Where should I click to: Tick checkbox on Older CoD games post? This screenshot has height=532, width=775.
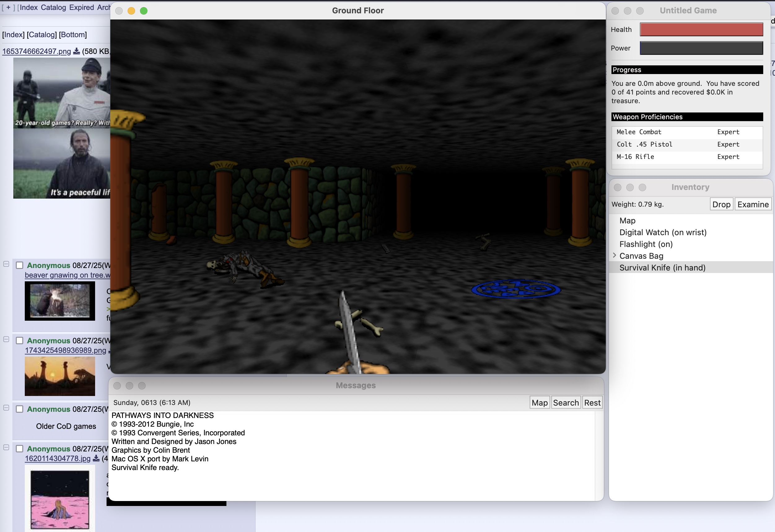click(x=20, y=409)
